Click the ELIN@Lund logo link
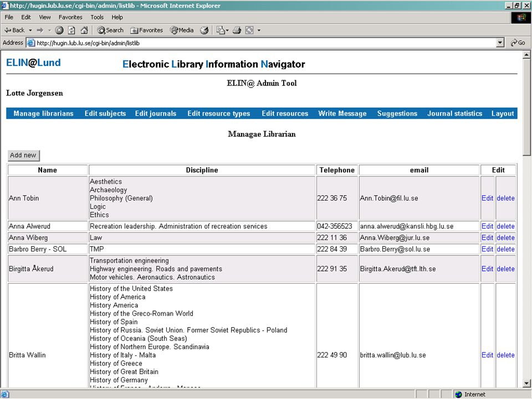This screenshot has height=399, width=532. (x=33, y=63)
